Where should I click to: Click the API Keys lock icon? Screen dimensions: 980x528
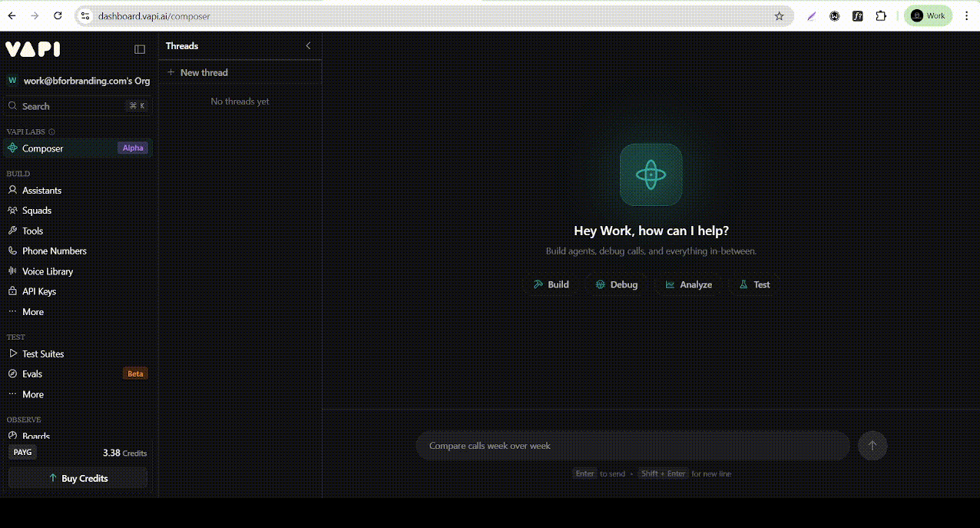pos(12,291)
